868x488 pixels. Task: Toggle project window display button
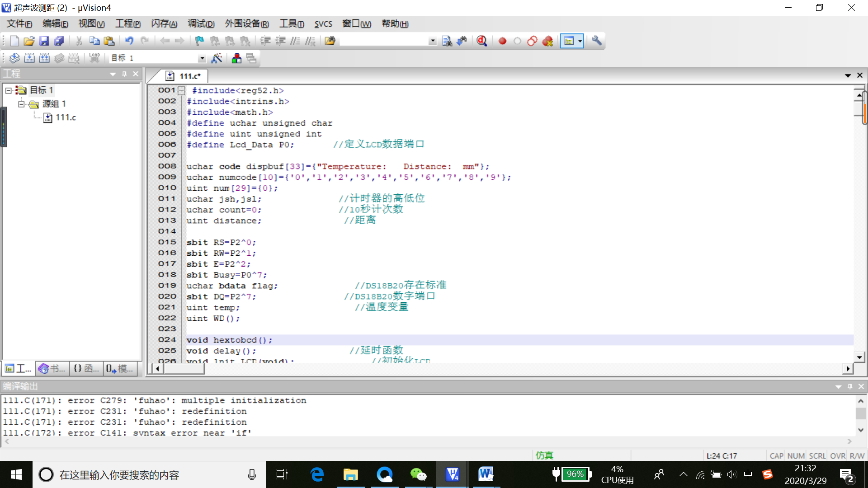[569, 41]
